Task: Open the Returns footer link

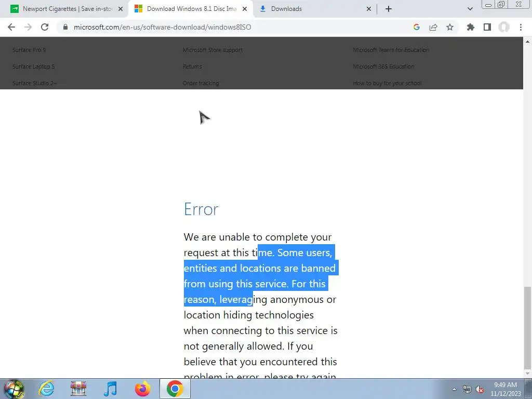Action: pos(192,66)
